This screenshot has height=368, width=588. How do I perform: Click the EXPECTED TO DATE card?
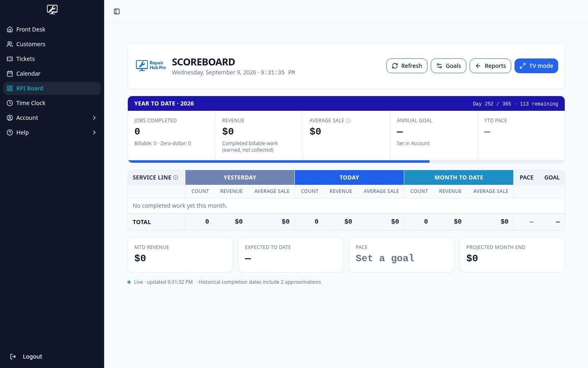[x=291, y=255]
